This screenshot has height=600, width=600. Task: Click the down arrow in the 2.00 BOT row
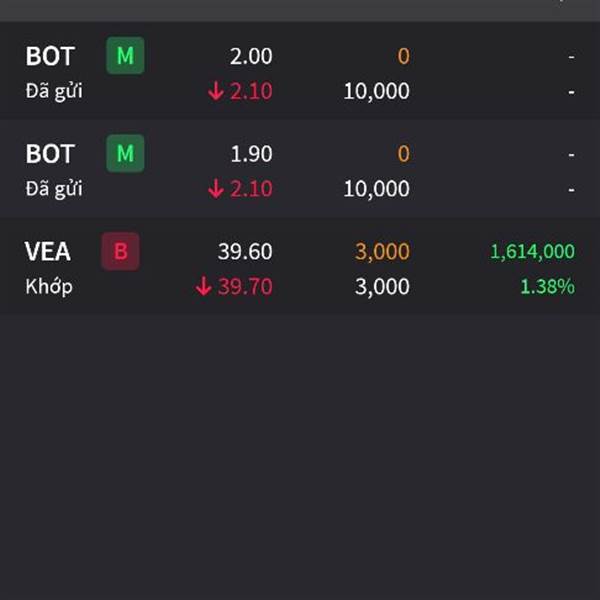click(216, 91)
